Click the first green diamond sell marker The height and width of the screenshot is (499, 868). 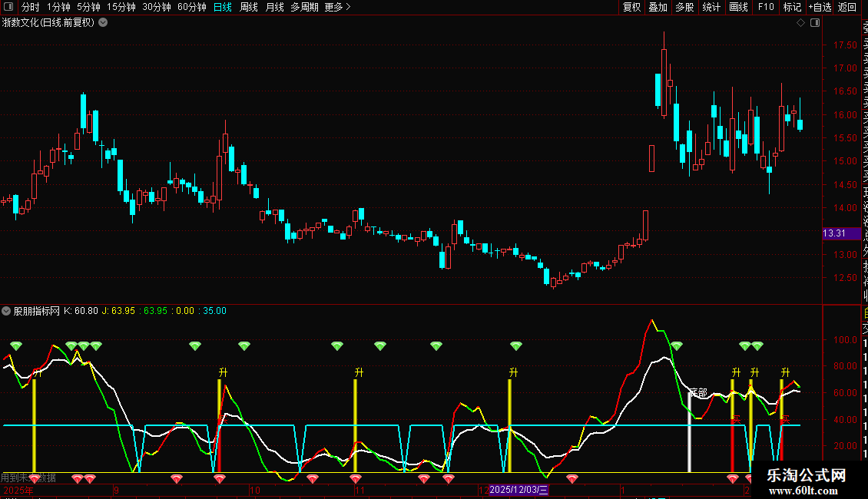coord(16,345)
